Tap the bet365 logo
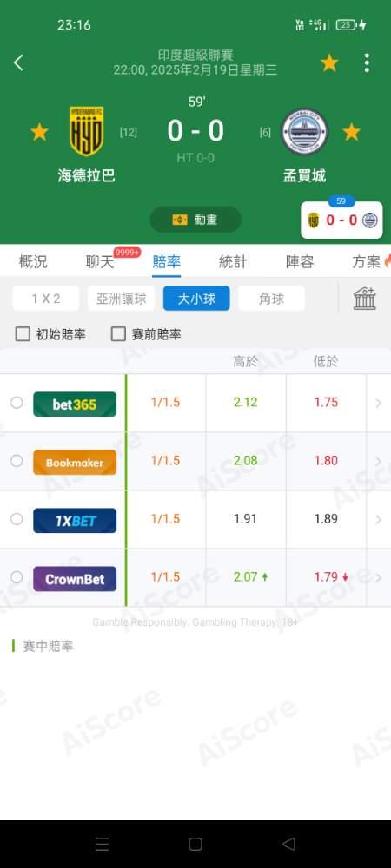391x868 pixels. (x=75, y=404)
